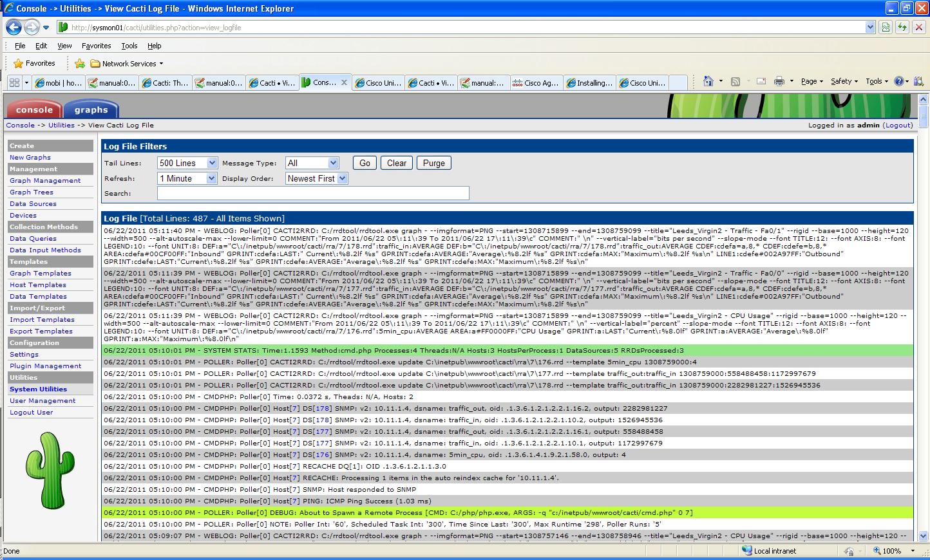
Task: Click the Local intranet zone icon
Action: [747, 550]
